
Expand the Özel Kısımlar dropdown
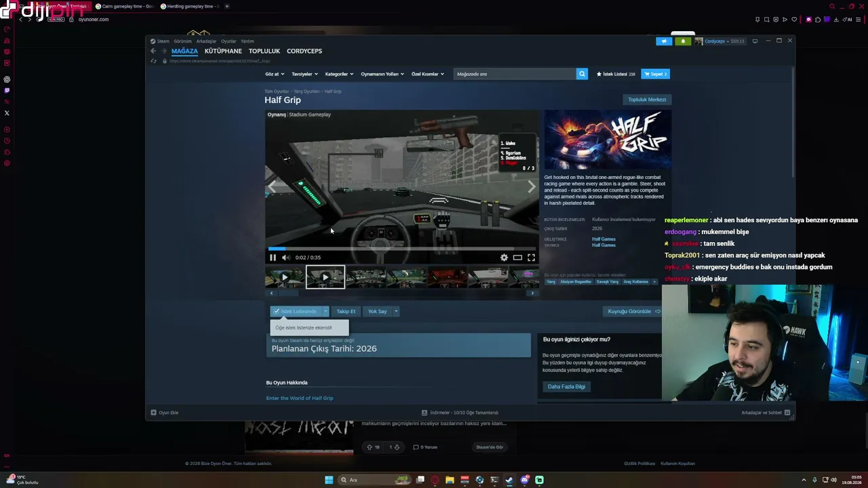click(x=428, y=74)
